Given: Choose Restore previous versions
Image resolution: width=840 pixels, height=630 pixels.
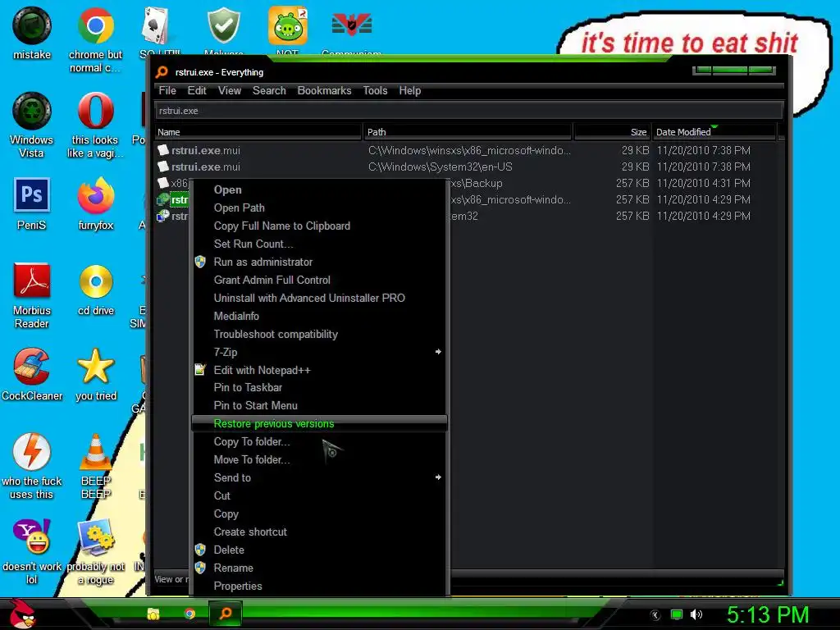Looking at the screenshot, I should [x=319, y=423].
